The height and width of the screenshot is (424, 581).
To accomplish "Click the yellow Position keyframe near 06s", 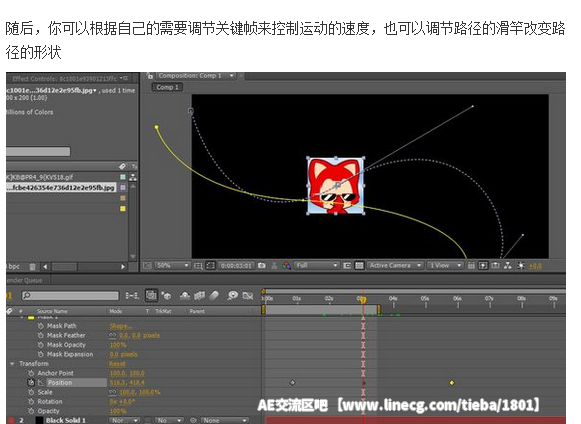I will click(x=452, y=383).
